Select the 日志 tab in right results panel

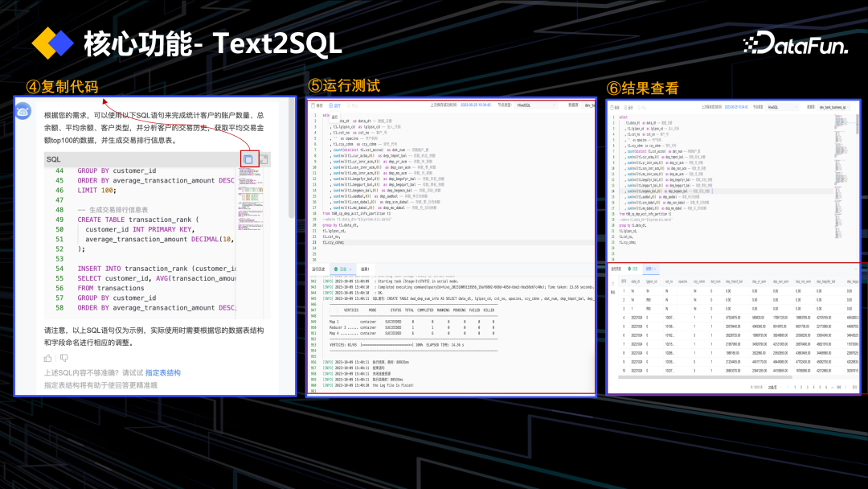633,268
